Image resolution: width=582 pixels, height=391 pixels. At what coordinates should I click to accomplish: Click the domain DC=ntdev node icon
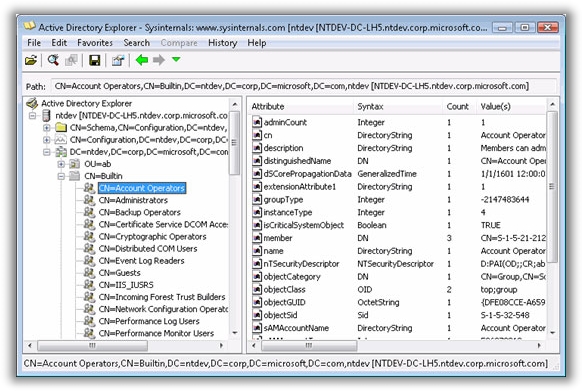[x=61, y=151]
